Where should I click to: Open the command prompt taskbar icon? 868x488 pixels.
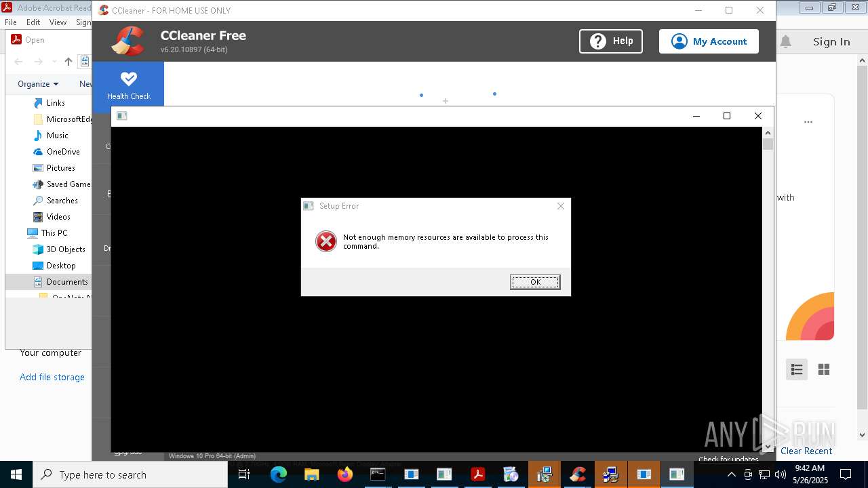pos(378,474)
